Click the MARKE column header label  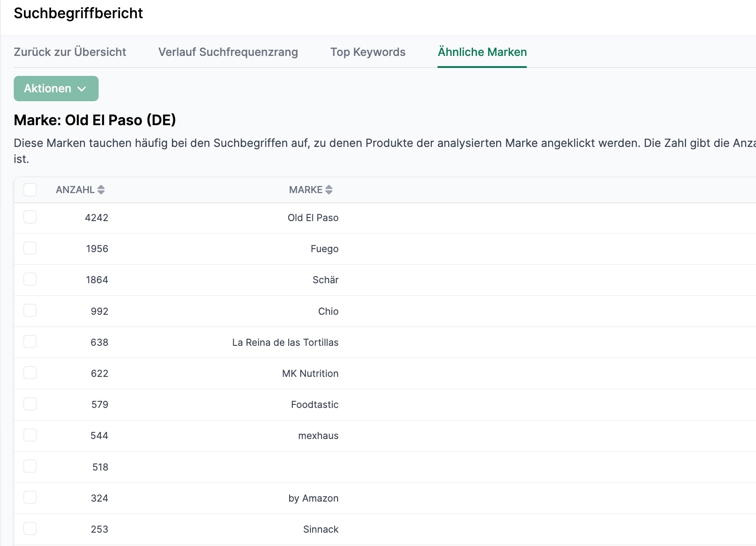306,190
